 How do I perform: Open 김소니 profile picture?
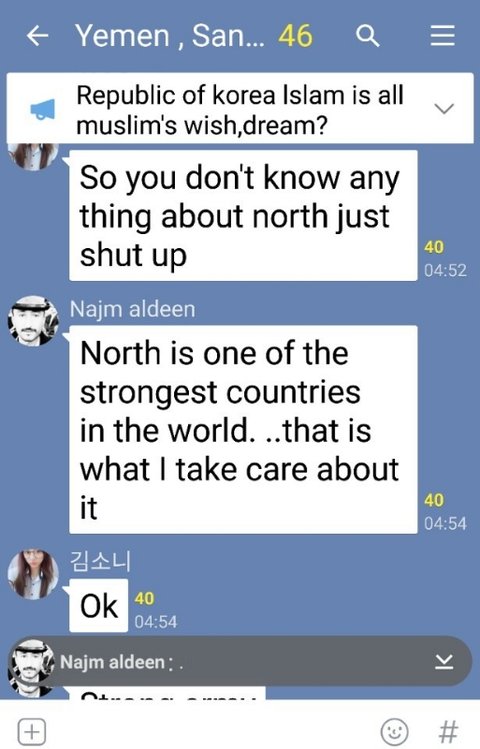tap(33, 574)
